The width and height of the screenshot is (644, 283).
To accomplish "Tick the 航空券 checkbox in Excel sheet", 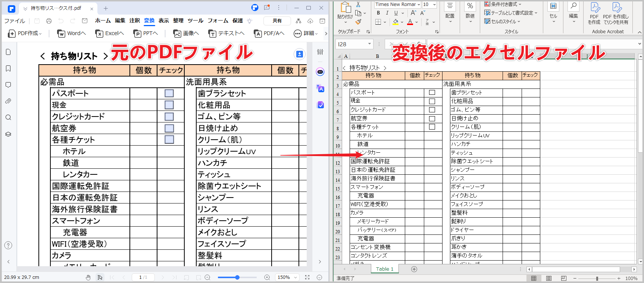I will coord(432,118).
